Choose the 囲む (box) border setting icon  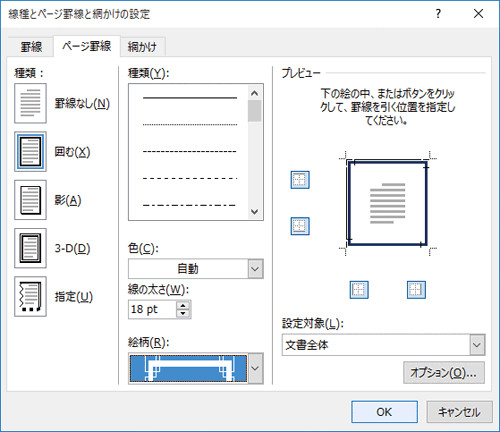pyautogui.click(x=30, y=152)
